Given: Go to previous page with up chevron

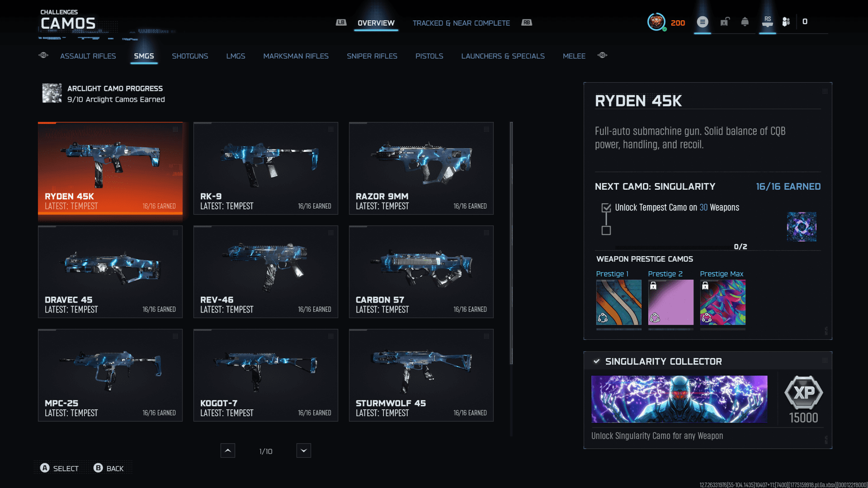Looking at the screenshot, I should coord(228,450).
